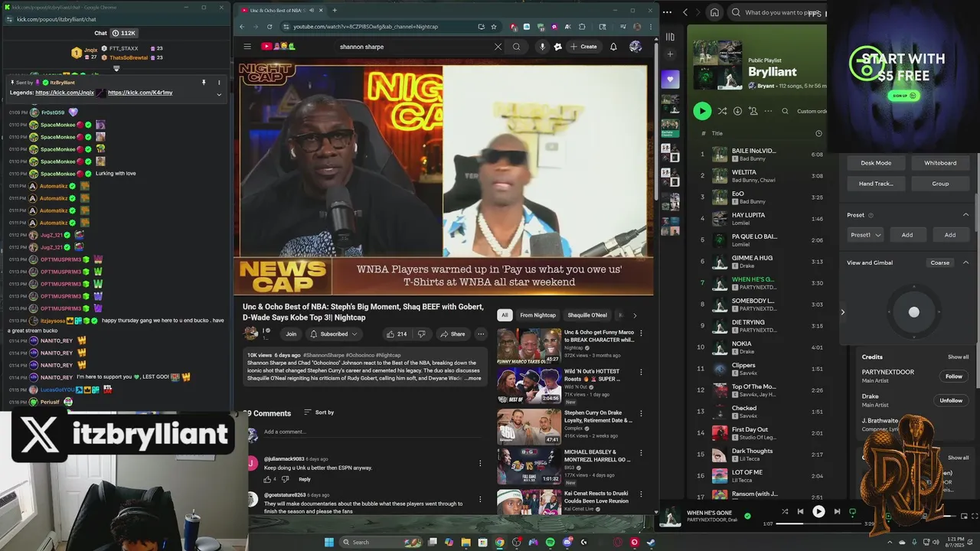Collapse the Preset section
This screenshot has width=980, height=551.
coord(965,215)
